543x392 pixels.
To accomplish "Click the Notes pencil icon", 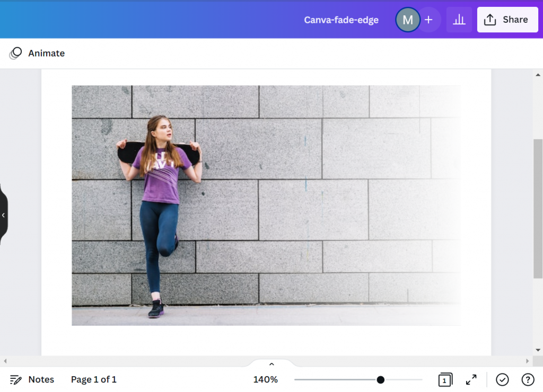I will click(x=15, y=379).
